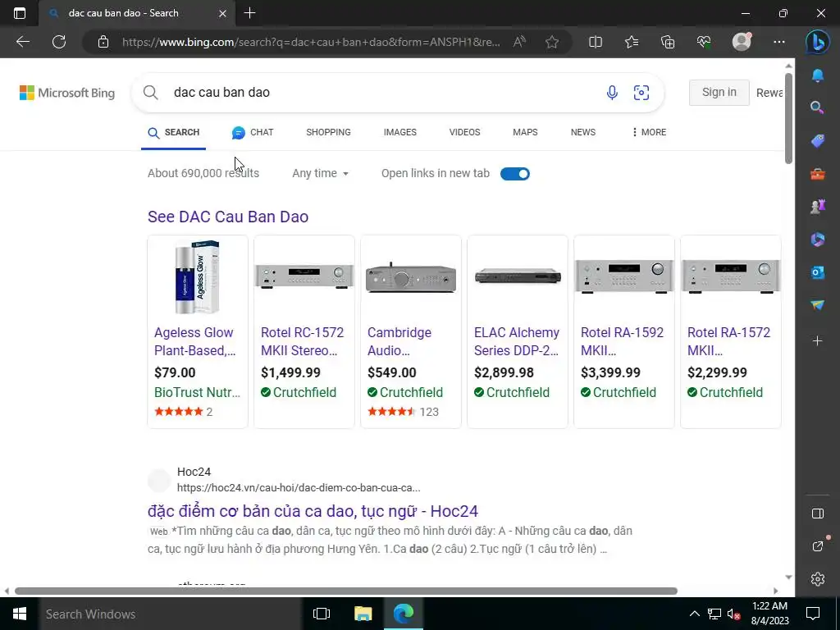Image resolution: width=840 pixels, height=630 pixels.
Task: Search using image visual search icon
Action: tap(641, 93)
